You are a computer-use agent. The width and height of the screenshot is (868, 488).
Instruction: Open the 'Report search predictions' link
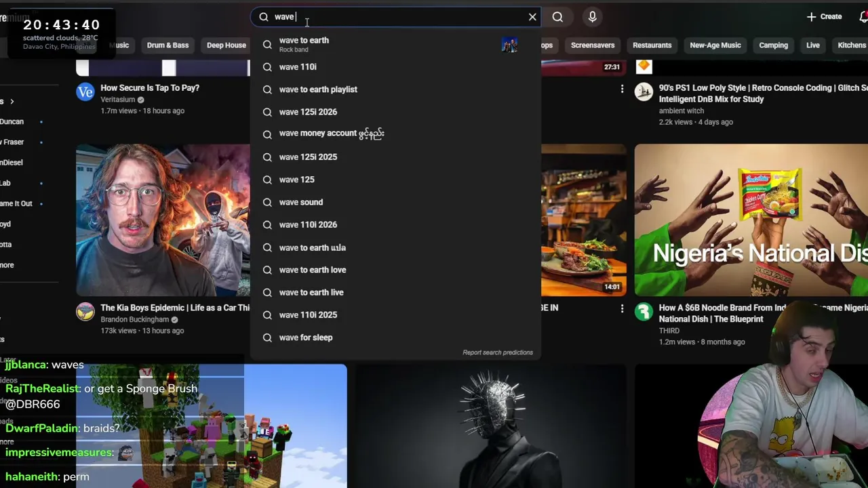coord(498,352)
